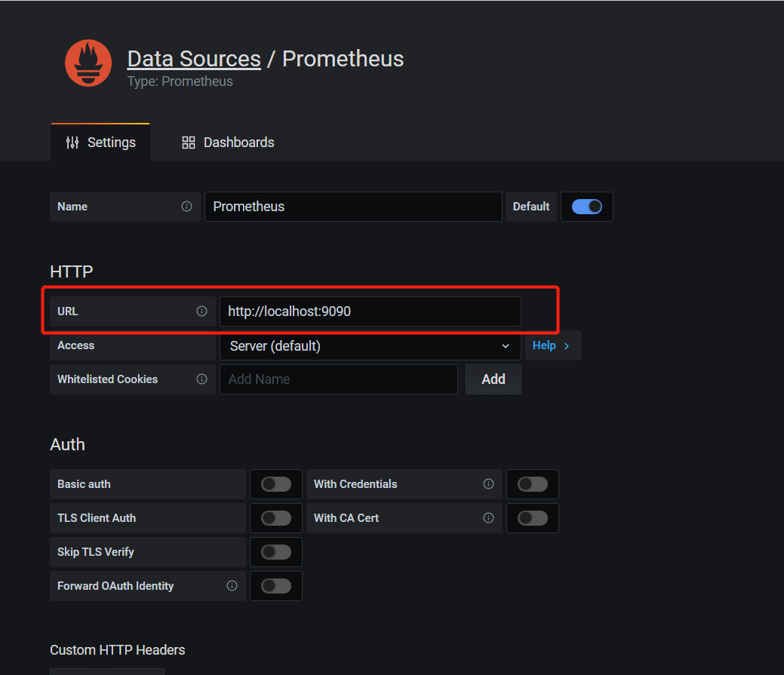784x675 pixels.
Task: Click info icon beside Name field
Action: pyautogui.click(x=186, y=206)
